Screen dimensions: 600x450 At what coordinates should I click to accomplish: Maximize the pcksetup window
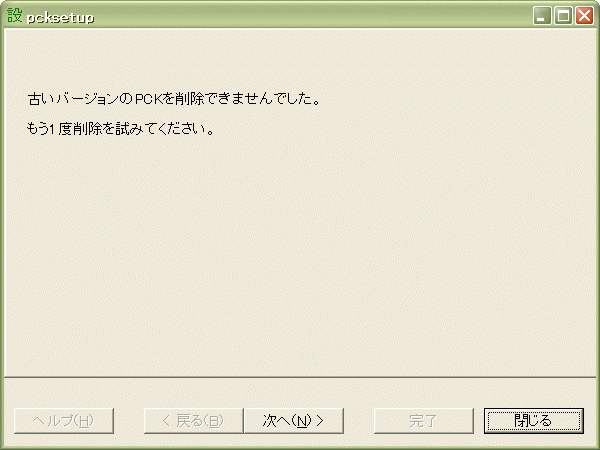coord(563,16)
